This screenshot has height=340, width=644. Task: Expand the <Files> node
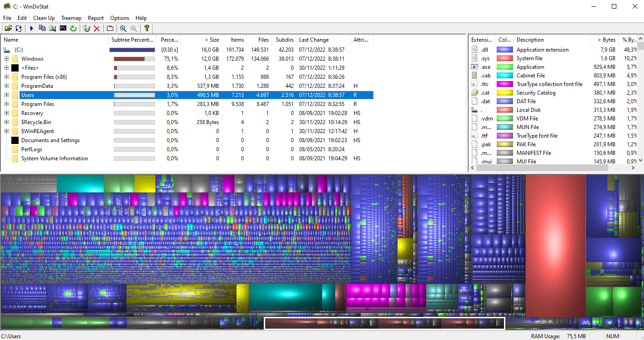6,67
